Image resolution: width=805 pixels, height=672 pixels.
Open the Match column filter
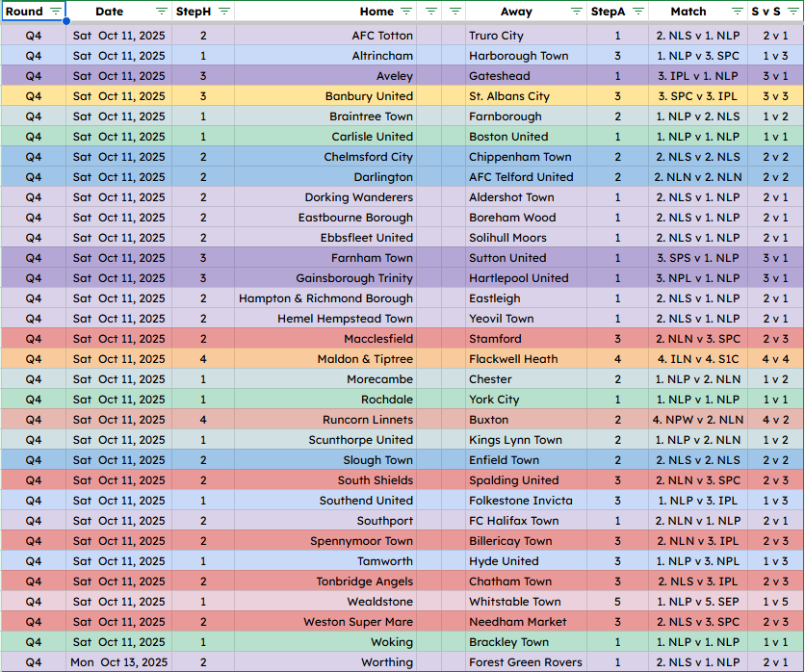pyautogui.click(x=738, y=12)
